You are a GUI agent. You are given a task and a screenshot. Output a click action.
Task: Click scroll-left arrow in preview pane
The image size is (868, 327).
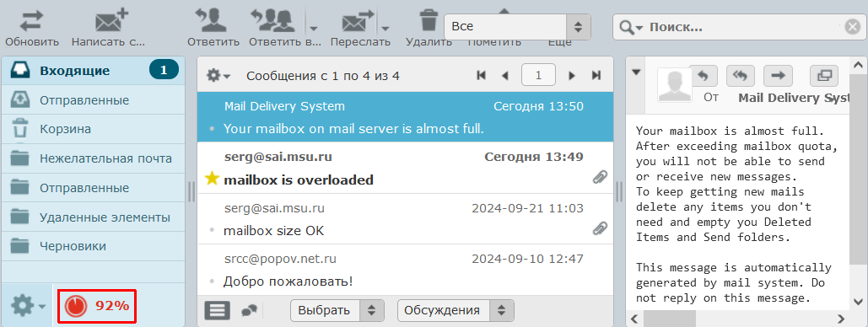pyautogui.click(x=635, y=319)
